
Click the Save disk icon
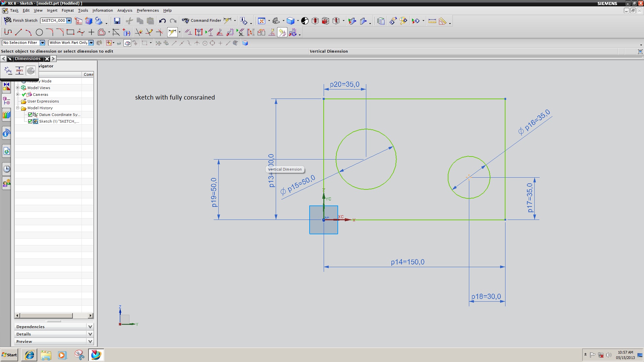117,21
